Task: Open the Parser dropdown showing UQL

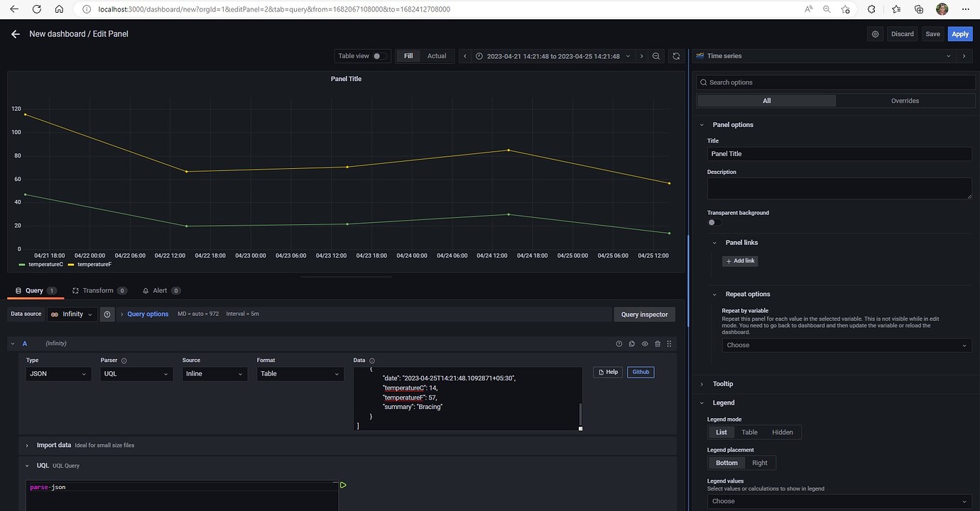Action: [x=136, y=374]
